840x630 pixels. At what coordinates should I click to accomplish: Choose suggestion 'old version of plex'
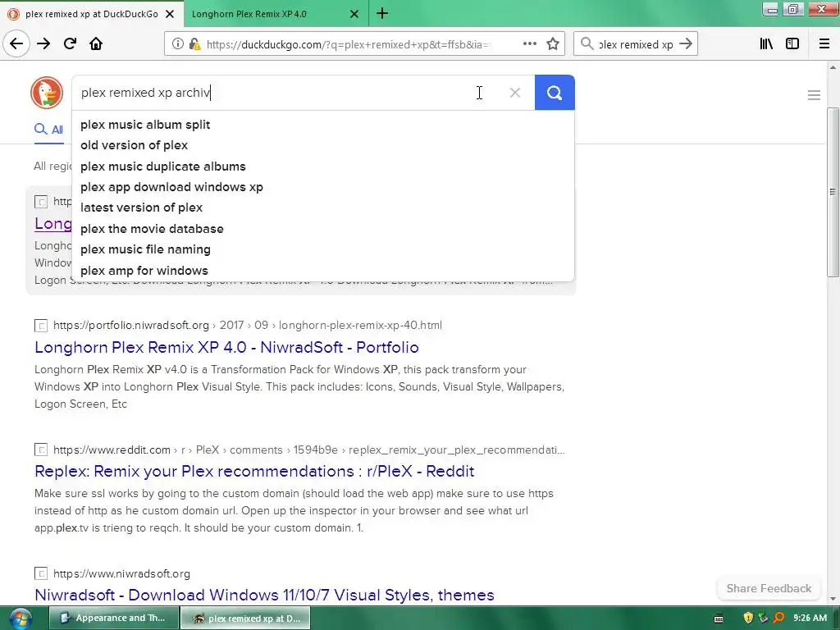[323, 145]
